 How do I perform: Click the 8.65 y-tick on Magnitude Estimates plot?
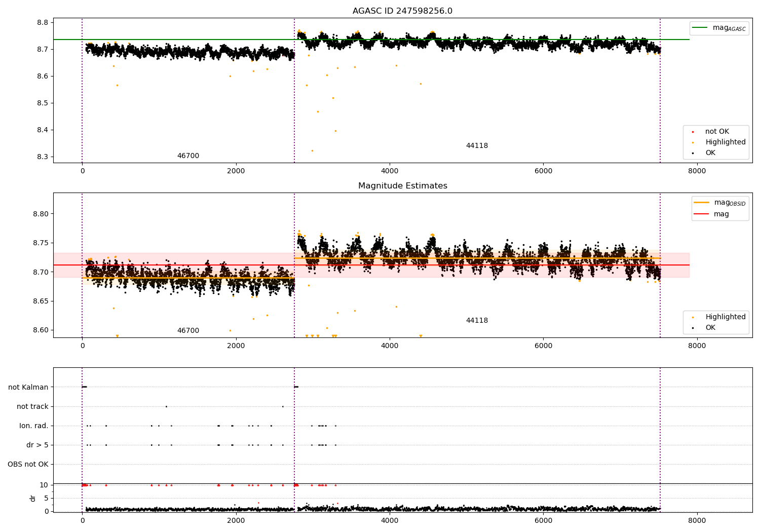click(x=41, y=301)
